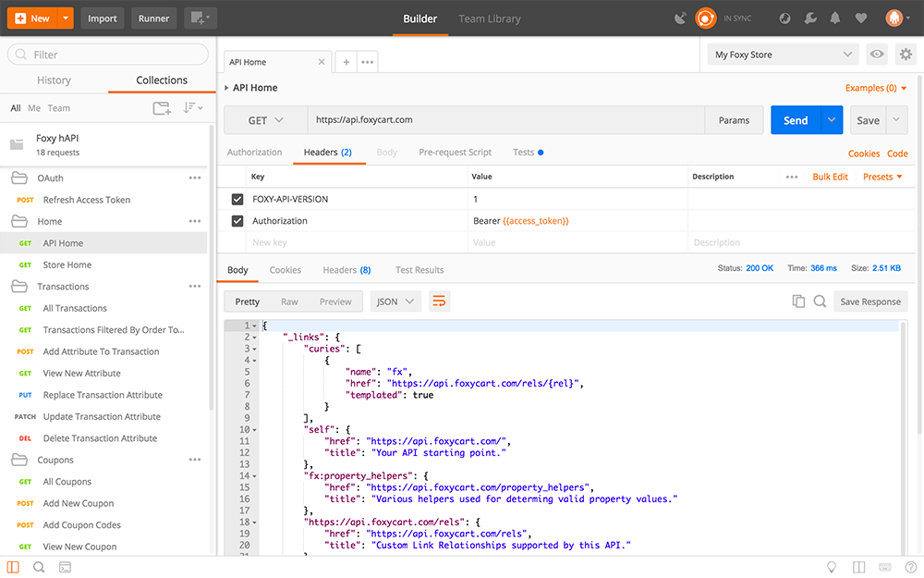Click the new collection folder icon
Image resolution: width=924 pixels, height=578 pixels.
(162, 108)
